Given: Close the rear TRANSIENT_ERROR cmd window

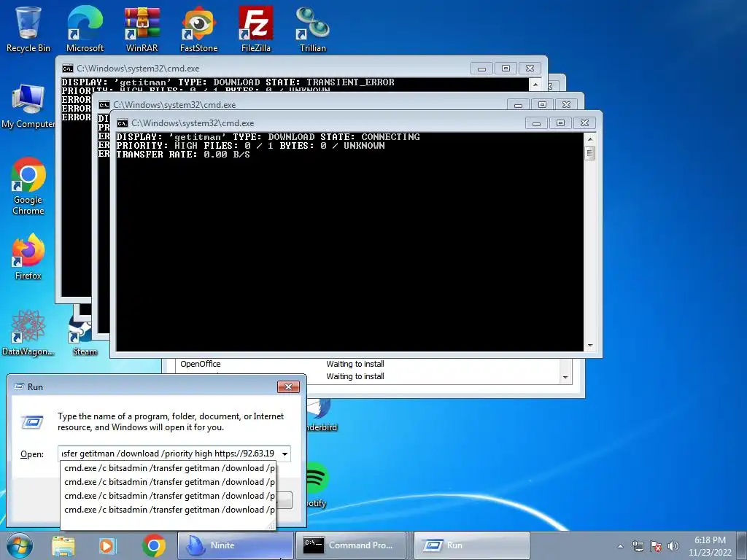Looking at the screenshot, I should click(x=530, y=69).
